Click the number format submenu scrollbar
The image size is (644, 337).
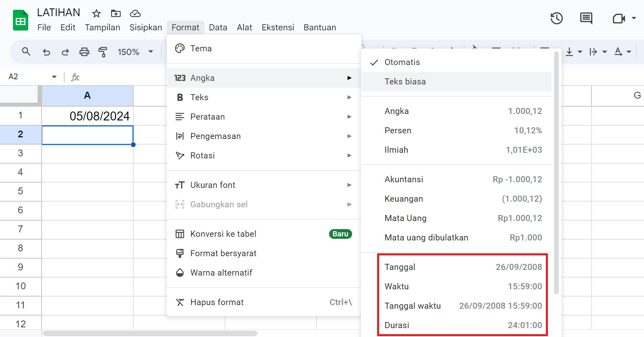[556, 173]
